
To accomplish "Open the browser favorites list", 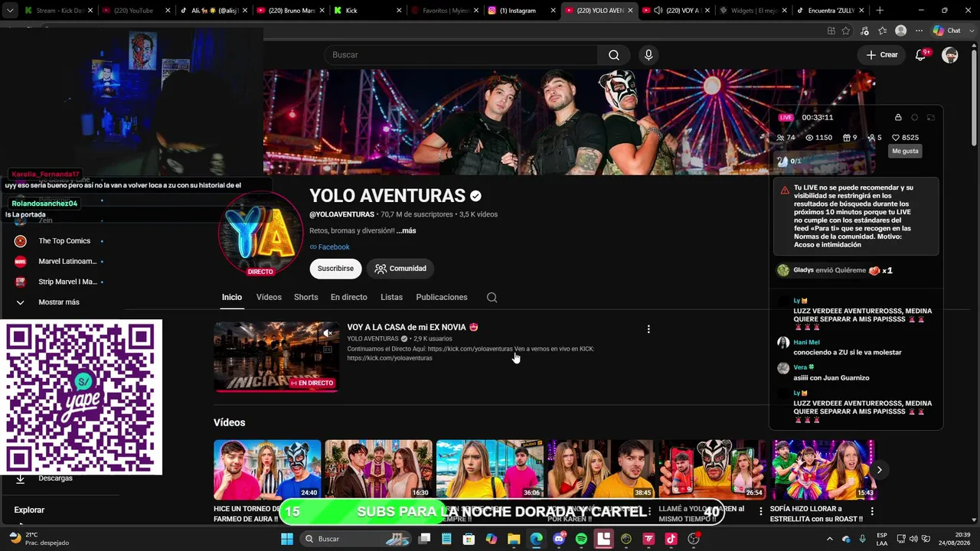I will 883,31.
